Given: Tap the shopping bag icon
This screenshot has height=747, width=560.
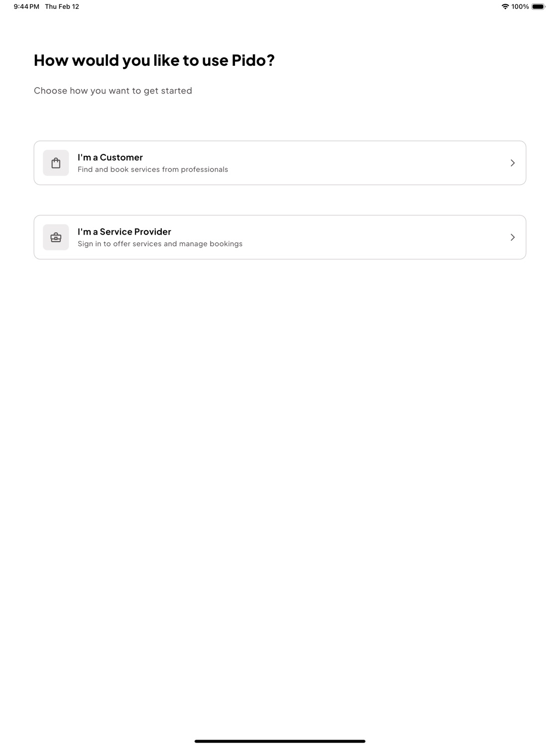Looking at the screenshot, I should 56,163.
